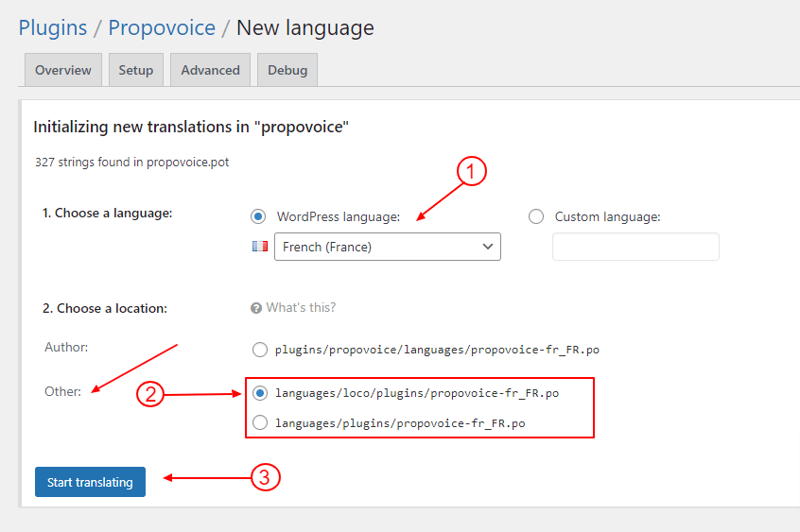Open the Setup tab
The height and width of the screenshot is (532, 800).
tap(136, 70)
